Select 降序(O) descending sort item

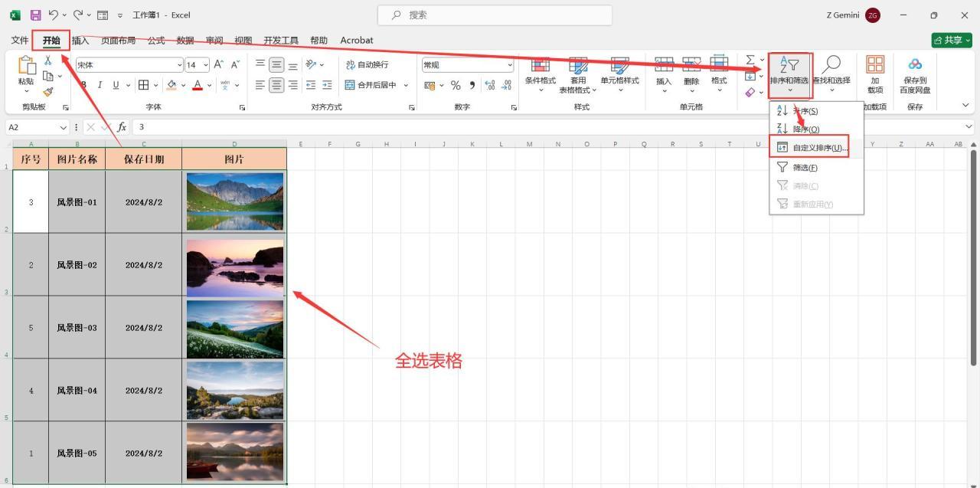click(x=816, y=129)
